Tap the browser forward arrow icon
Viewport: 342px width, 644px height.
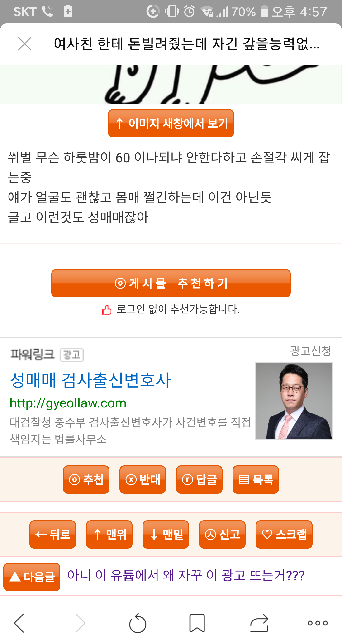pos(80,623)
